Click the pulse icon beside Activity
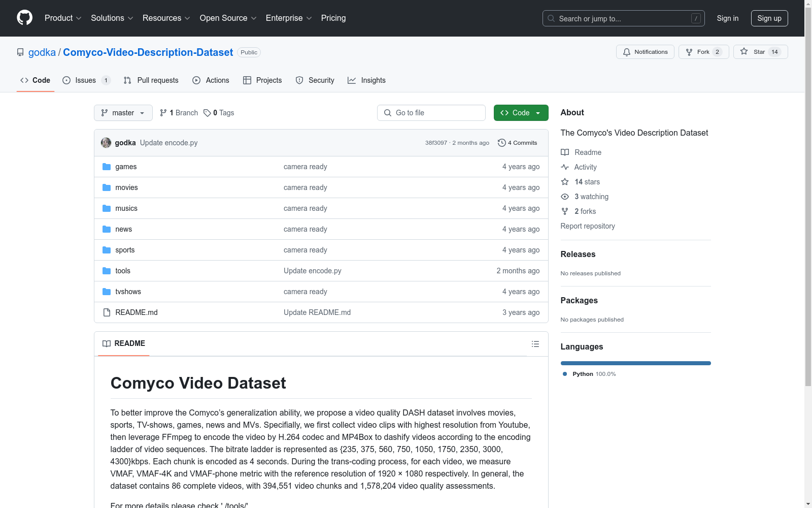 point(565,167)
